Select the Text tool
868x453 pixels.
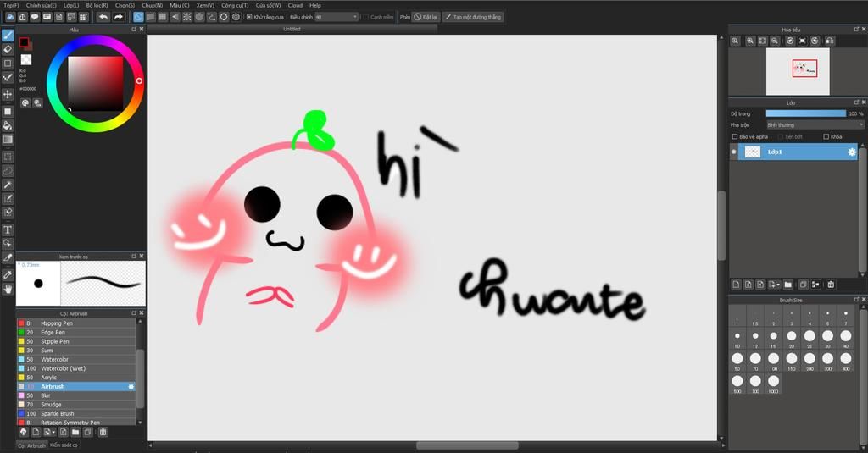8,229
